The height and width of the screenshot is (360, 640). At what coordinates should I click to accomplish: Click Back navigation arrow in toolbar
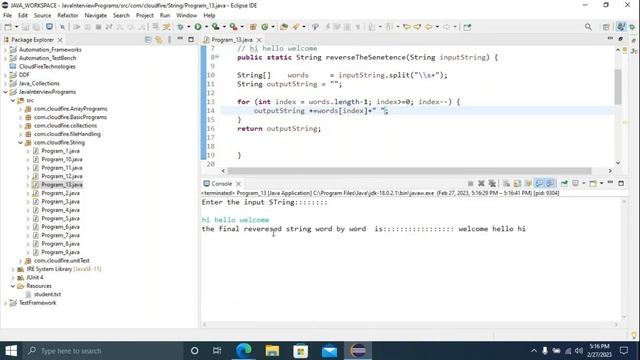tap(429, 27)
